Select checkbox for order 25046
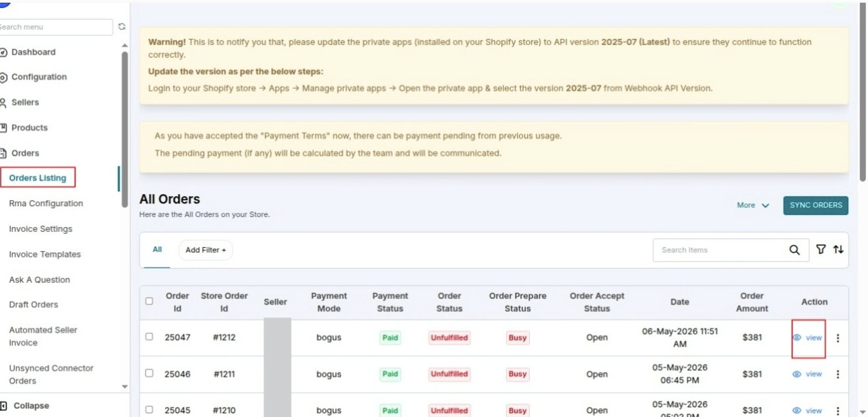This screenshot has width=868, height=417. click(150, 373)
